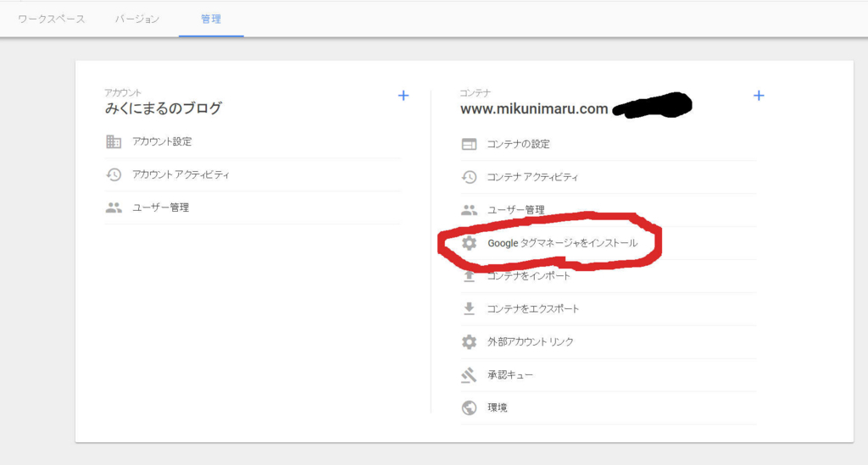This screenshot has width=868, height=465.
Task: Click the building icon for アカウント設定
Action: point(114,141)
